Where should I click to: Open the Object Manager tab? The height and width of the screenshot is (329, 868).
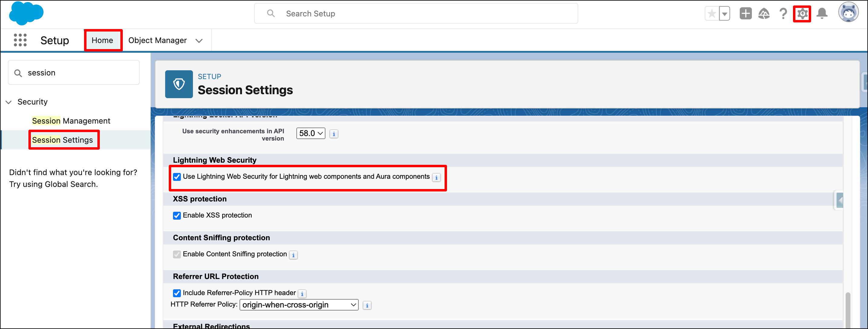(157, 41)
